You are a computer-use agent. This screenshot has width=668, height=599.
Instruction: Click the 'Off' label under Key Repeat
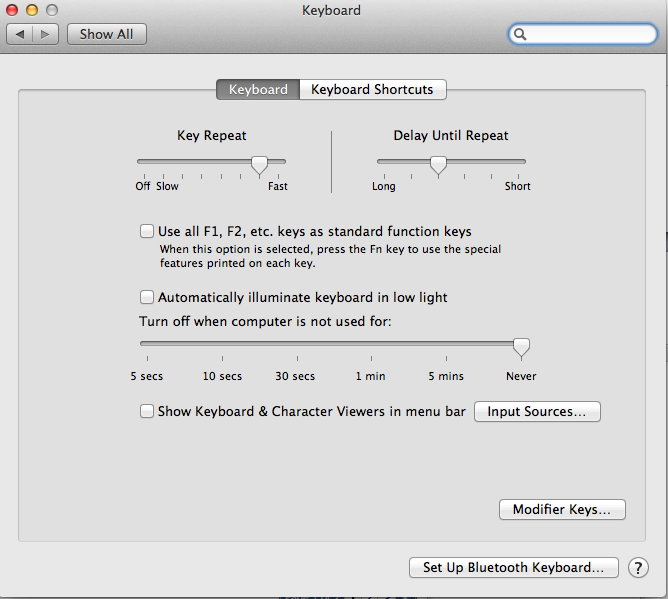pyautogui.click(x=143, y=186)
